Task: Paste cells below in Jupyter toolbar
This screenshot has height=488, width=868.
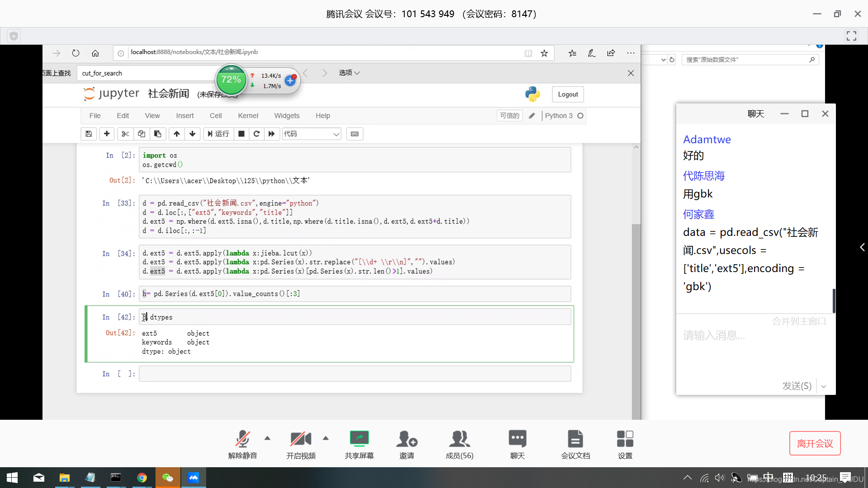Action: pyautogui.click(x=158, y=134)
